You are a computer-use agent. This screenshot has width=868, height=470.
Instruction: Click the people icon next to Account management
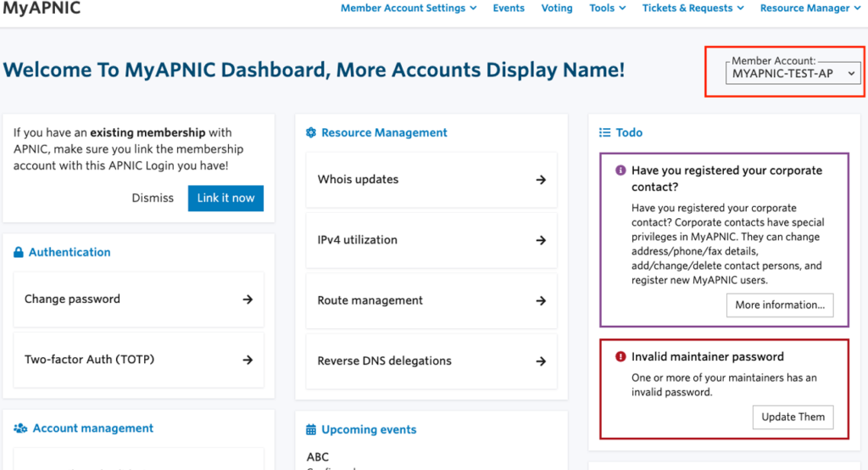[20, 428]
